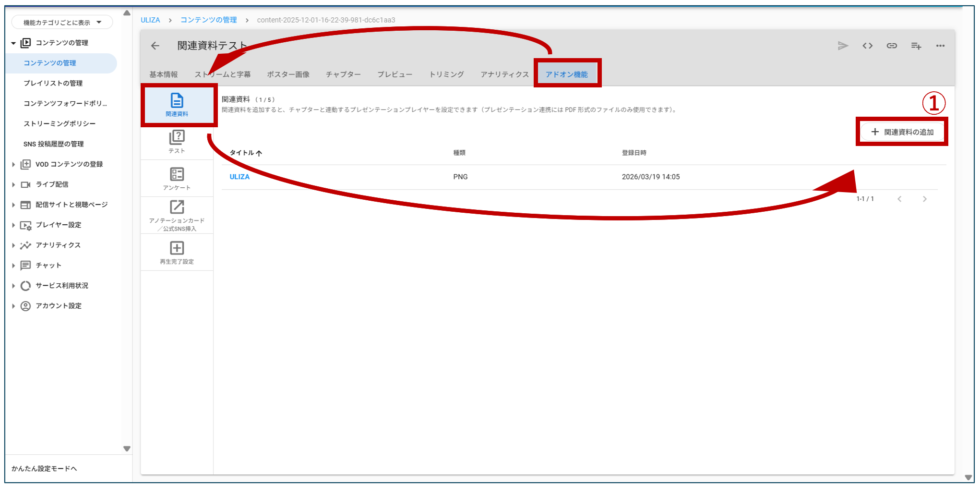980x486 pixels.
Task: Expand the VOD コンテンツの登録 tree item
Action: click(x=13, y=164)
